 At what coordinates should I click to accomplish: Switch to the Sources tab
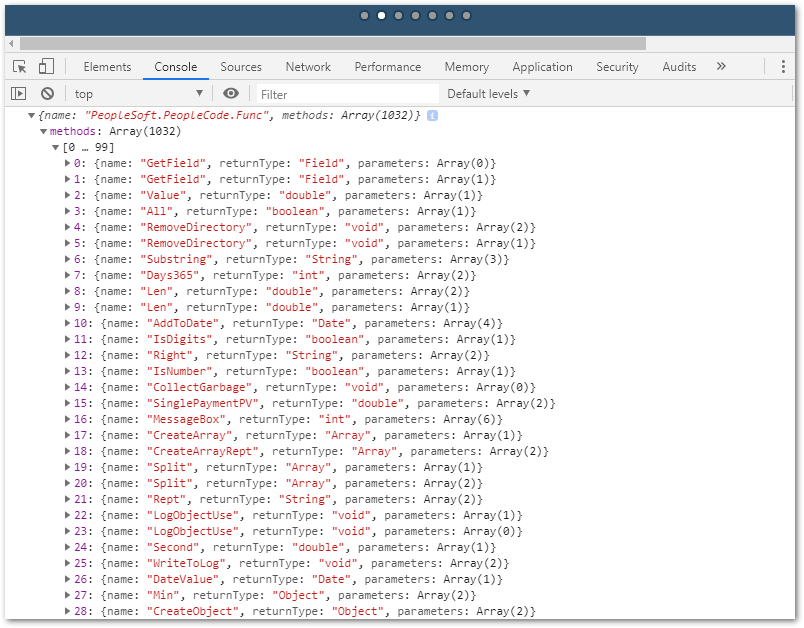pyautogui.click(x=241, y=67)
